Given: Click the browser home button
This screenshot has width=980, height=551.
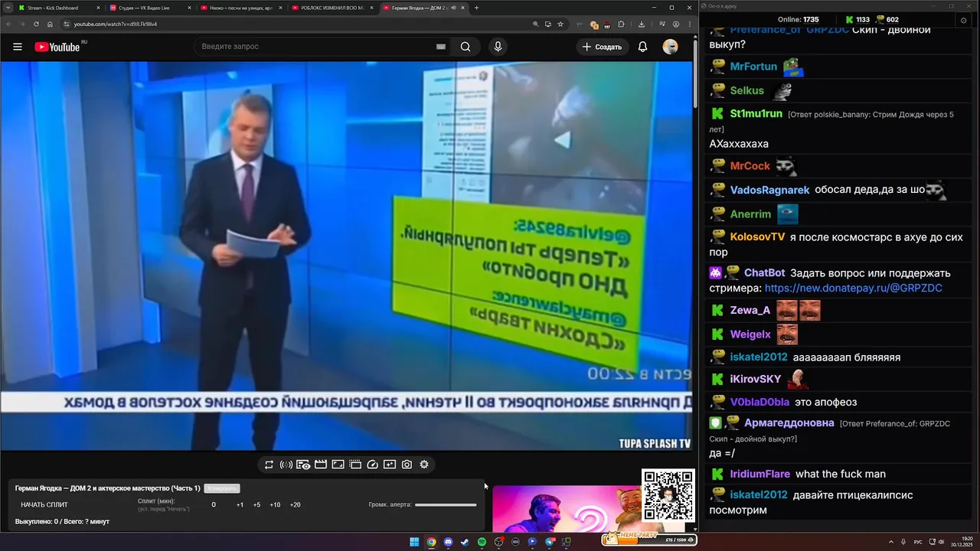Looking at the screenshot, I should click(x=50, y=24).
